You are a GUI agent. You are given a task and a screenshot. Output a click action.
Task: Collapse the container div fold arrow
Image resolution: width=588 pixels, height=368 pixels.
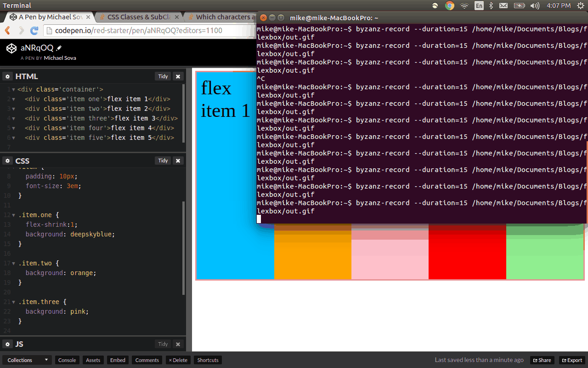[13, 89]
